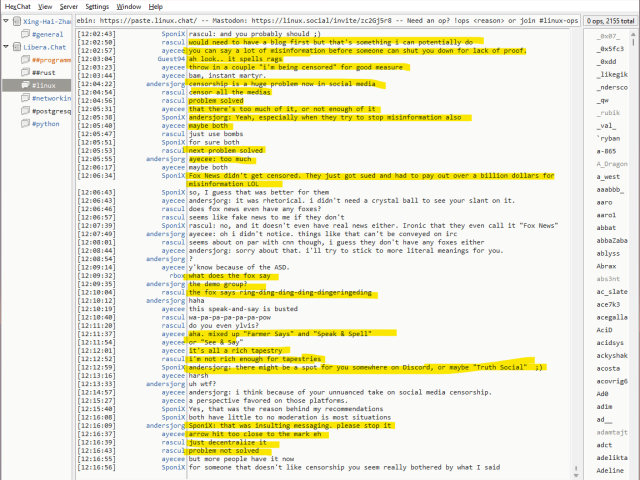
Task: Click the ##rust channel icon
Action: coord(25,72)
